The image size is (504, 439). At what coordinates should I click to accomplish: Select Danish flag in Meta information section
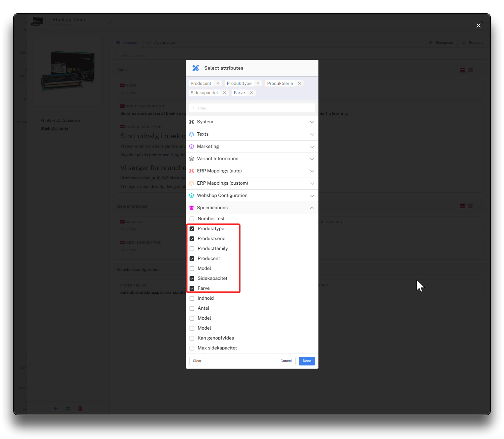(463, 206)
